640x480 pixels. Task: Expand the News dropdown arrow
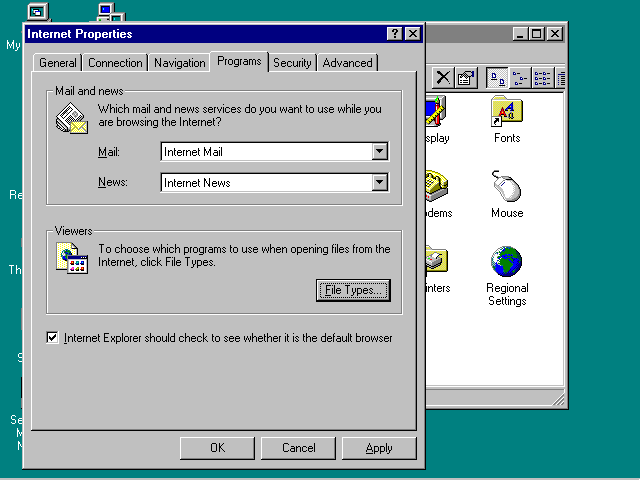380,182
